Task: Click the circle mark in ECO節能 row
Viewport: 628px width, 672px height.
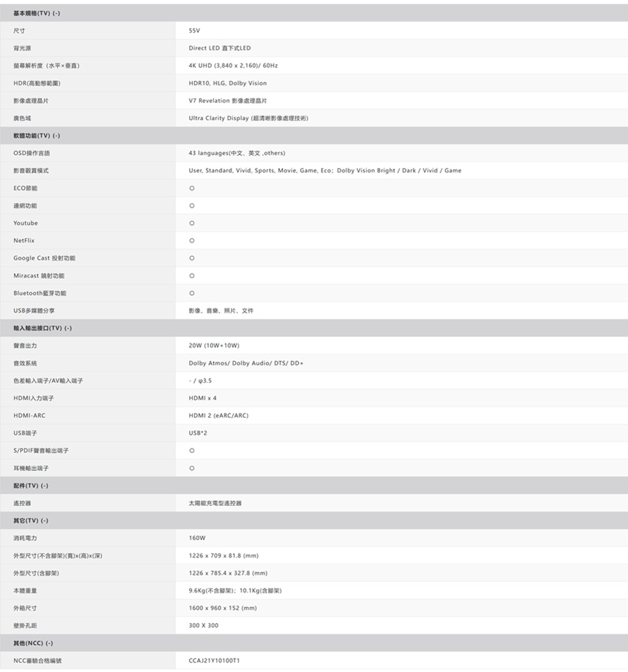Action: (192, 188)
